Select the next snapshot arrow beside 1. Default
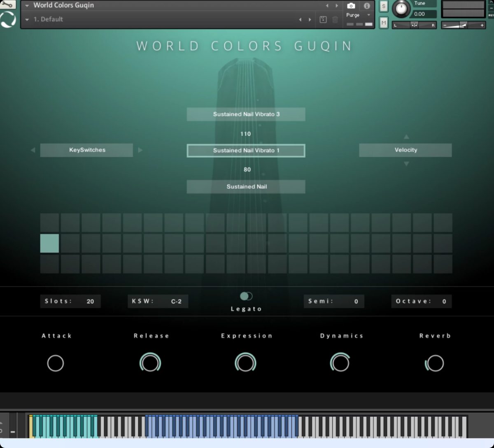Screen dimensions: 494x448 [310, 19]
